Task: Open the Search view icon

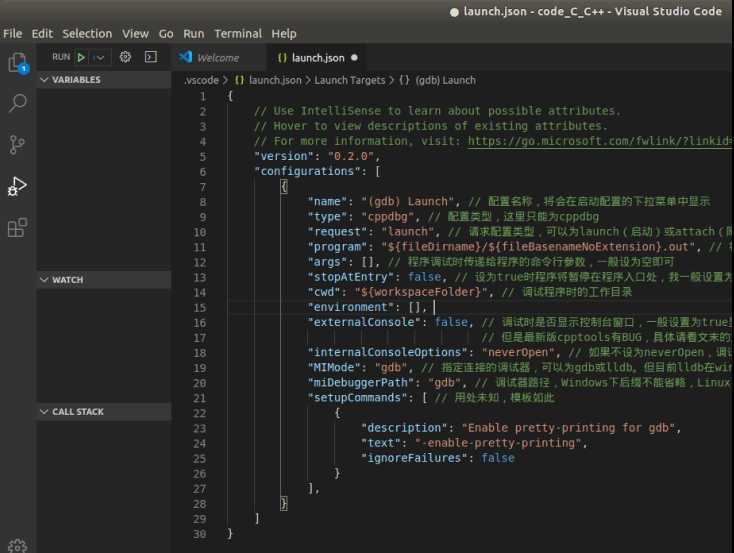Action: point(18,103)
